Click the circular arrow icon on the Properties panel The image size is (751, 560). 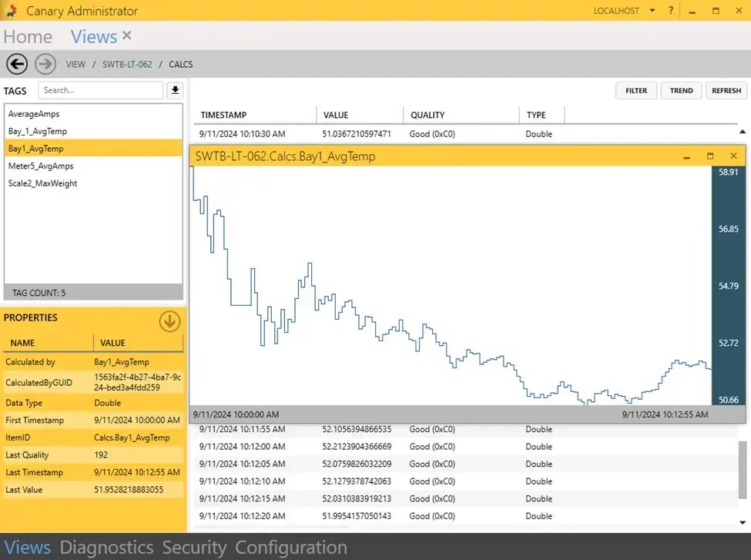pyautogui.click(x=168, y=322)
